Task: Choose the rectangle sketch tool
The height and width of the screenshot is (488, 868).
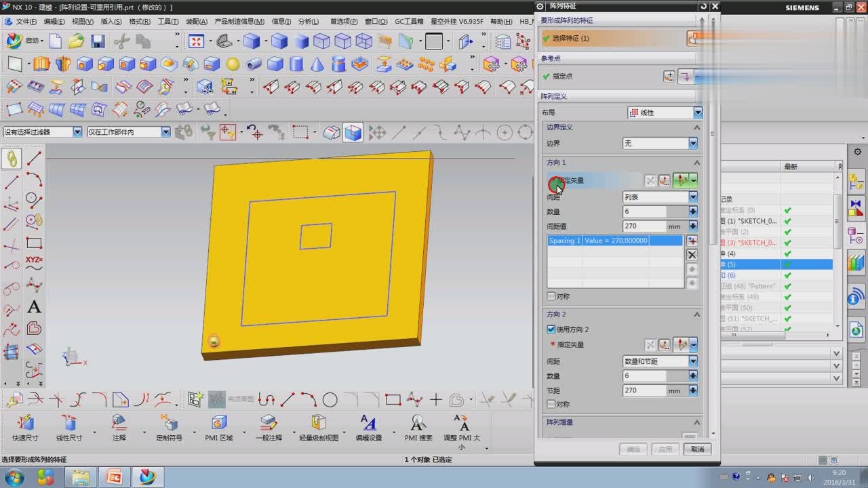Action: 393,400
